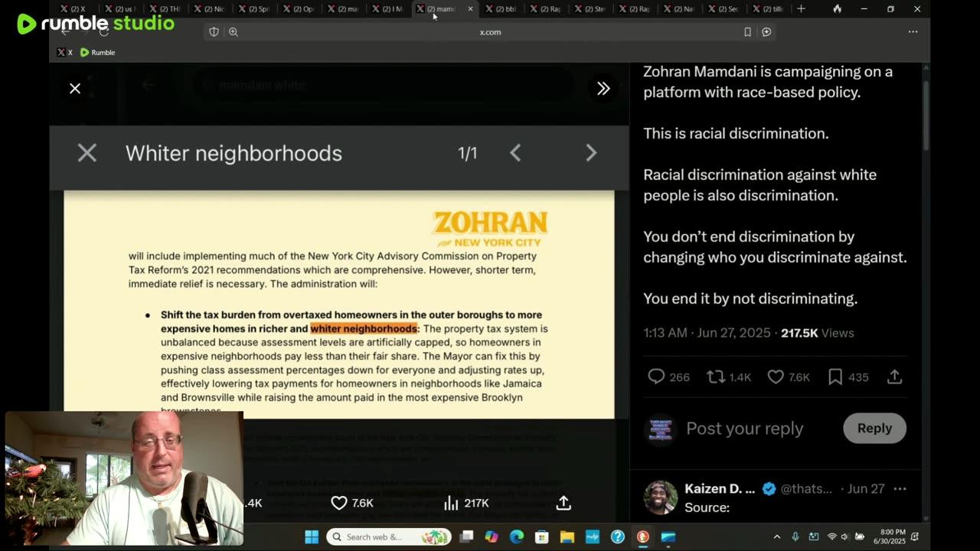Click the flame icon near window controls
This screenshot has width=980, height=551.
[837, 9]
